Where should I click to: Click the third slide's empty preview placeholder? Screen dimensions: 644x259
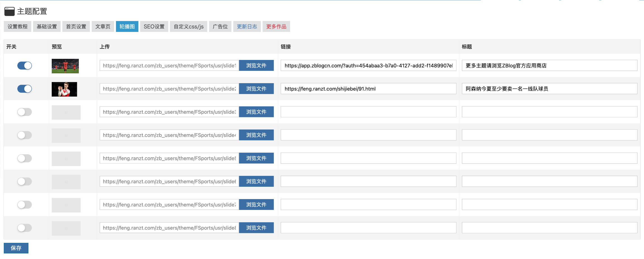pos(66,112)
